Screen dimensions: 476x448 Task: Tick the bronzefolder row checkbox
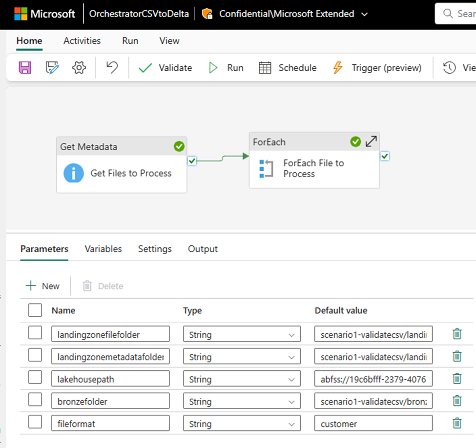pos(35,399)
